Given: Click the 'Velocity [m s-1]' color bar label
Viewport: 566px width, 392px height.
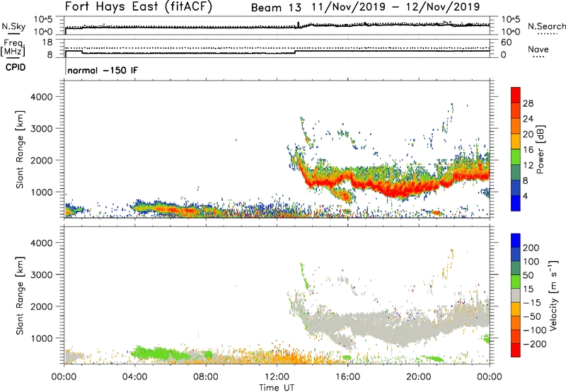Looking at the screenshot, I should point(553,295).
